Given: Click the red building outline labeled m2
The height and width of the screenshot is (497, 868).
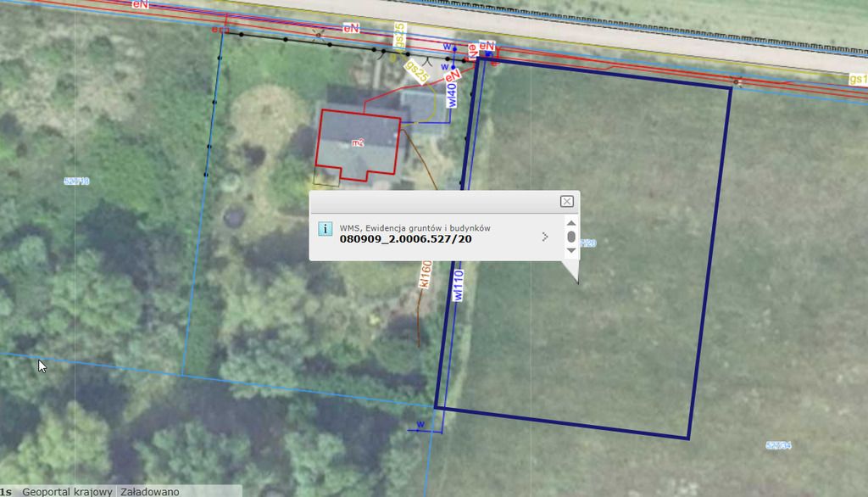Looking at the screenshot, I should [x=358, y=145].
